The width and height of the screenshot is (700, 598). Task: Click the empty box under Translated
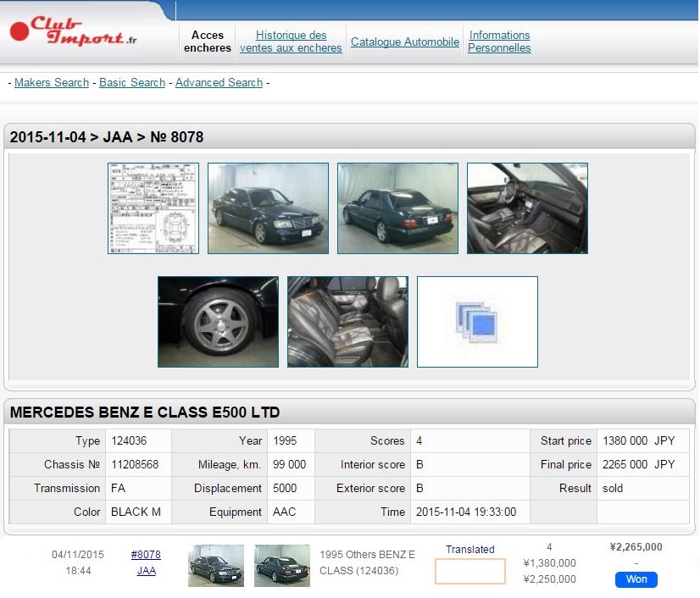click(469, 571)
